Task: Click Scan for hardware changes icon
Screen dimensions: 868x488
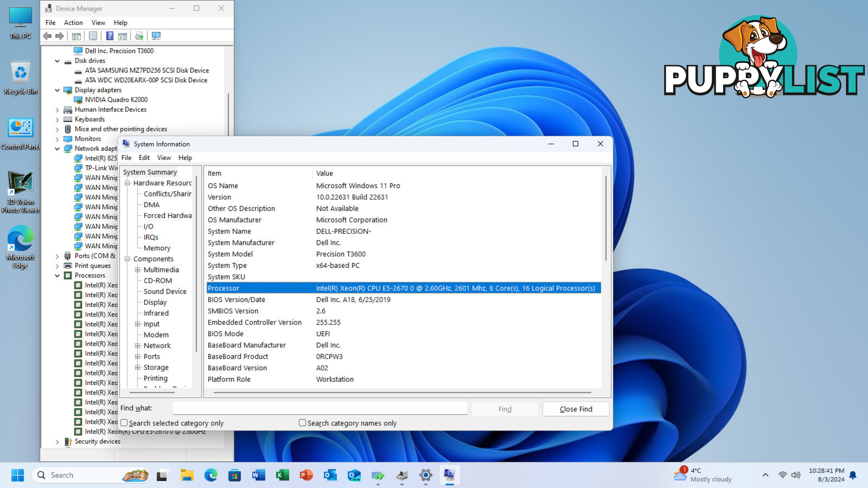Action: [x=156, y=36]
